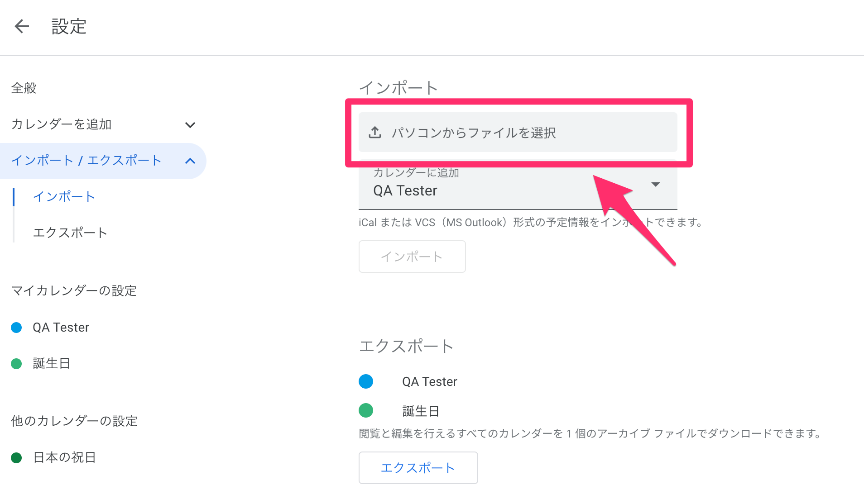
Task: Pick the 誕生日 calendar color swatch
Action: (x=16, y=363)
